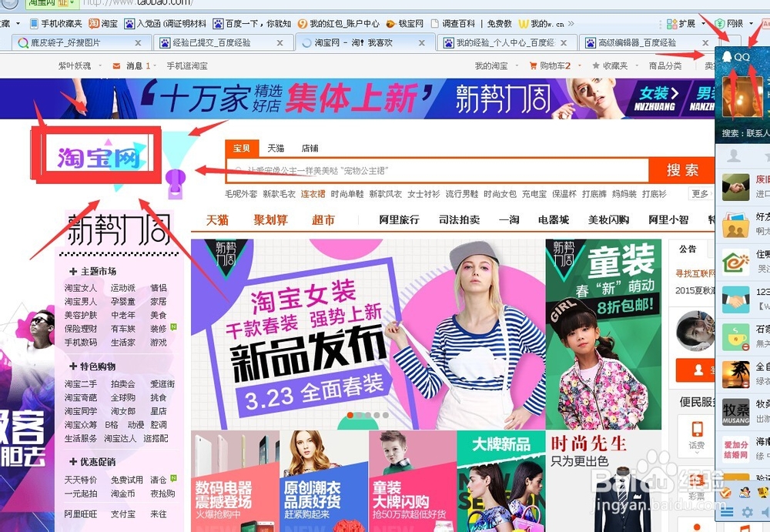Expand the 收藏 dropdown arrow in bookmarks bar
Viewport: 770px width, 532px height.
(x=18, y=24)
